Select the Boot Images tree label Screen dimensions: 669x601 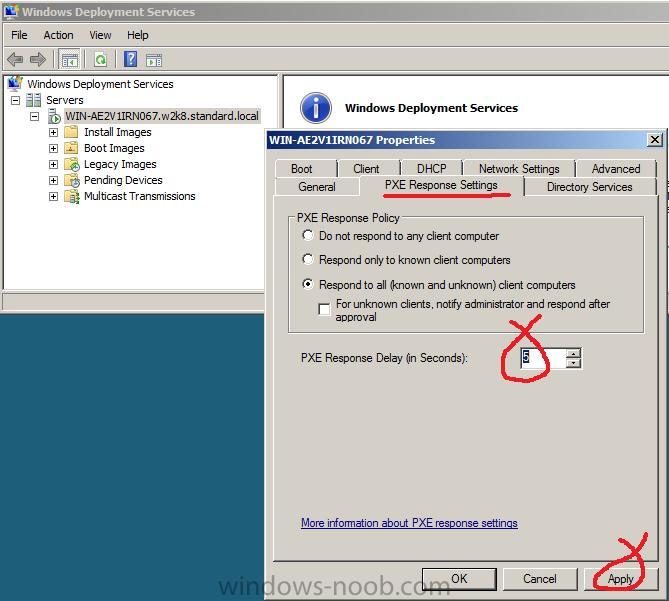pos(114,148)
